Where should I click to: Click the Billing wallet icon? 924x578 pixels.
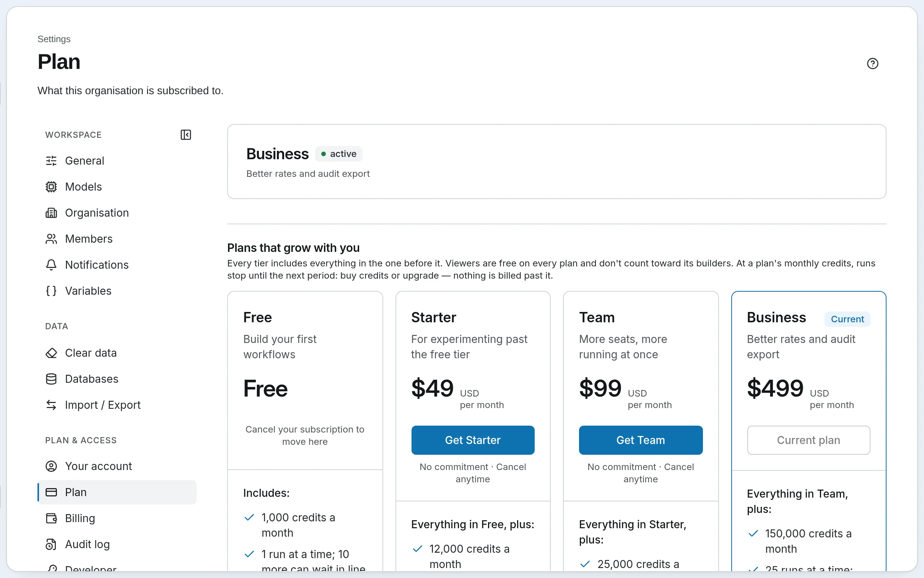click(51, 518)
